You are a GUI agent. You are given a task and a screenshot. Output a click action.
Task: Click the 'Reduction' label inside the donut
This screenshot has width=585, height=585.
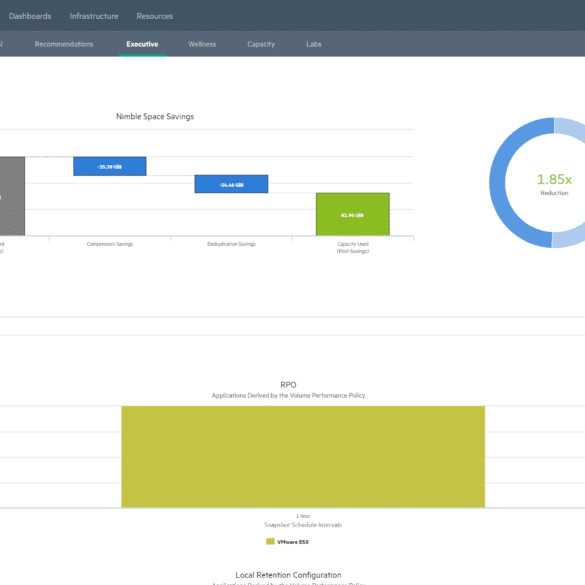point(554,193)
